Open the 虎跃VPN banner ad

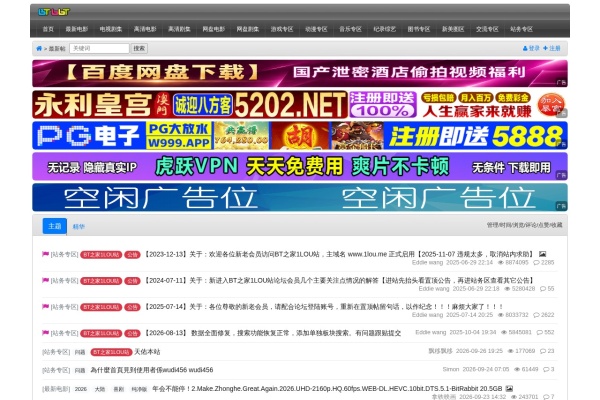pyautogui.click(x=300, y=167)
